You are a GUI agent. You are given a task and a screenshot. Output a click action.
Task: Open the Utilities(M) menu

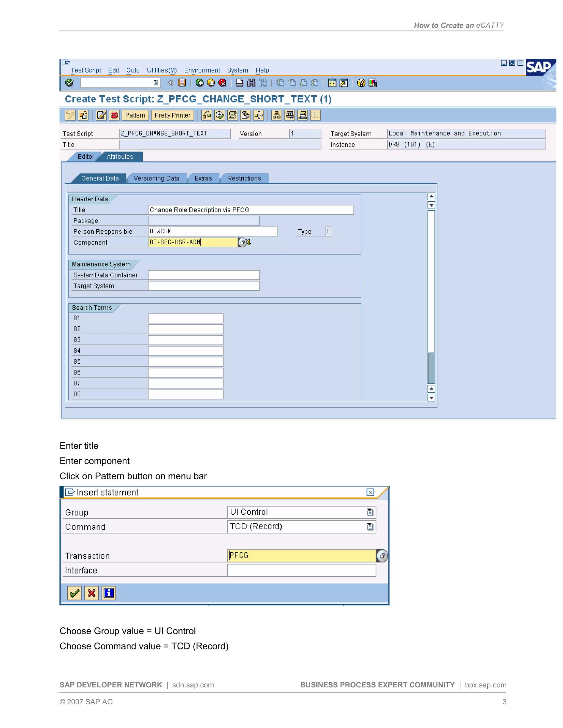click(x=162, y=70)
